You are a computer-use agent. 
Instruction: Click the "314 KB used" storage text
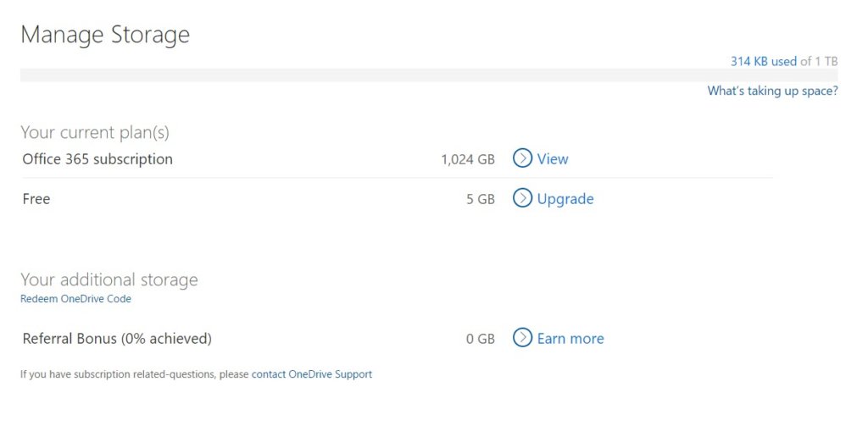[763, 61]
